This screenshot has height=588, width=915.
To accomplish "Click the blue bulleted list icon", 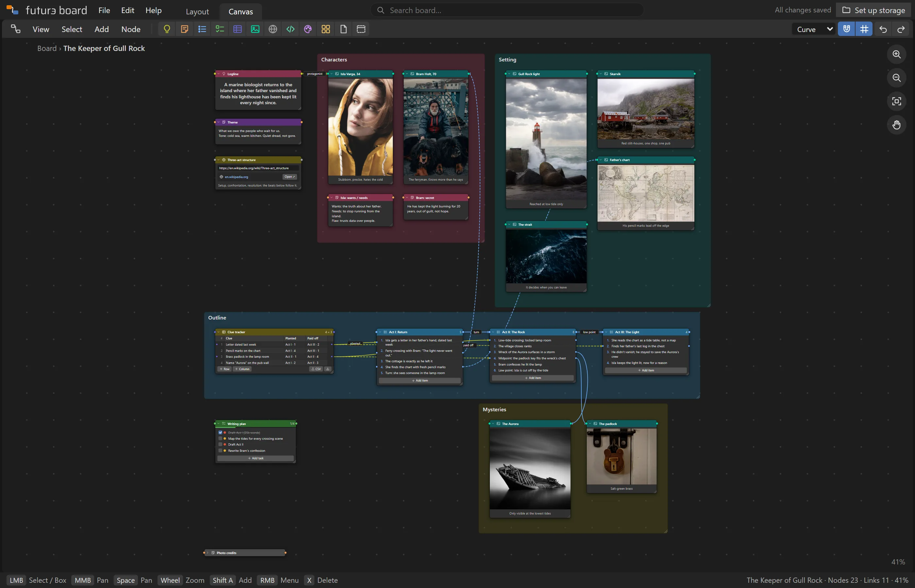I will [202, 29].
